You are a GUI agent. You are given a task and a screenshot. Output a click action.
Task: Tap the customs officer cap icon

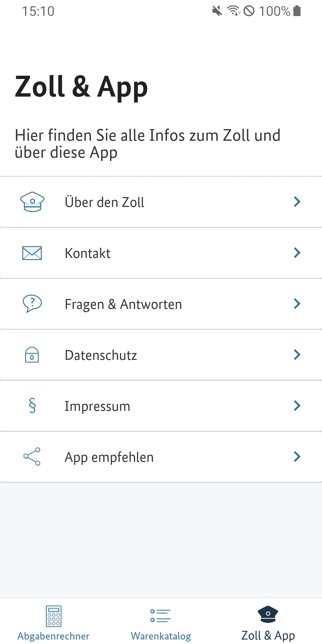coord(32,202)
